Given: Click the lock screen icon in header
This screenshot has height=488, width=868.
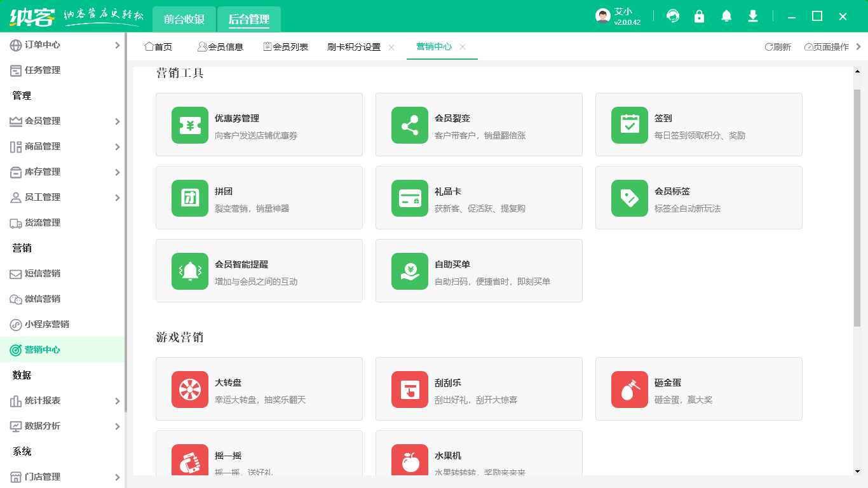Looking at the screenshot, I should pos(700,17).
